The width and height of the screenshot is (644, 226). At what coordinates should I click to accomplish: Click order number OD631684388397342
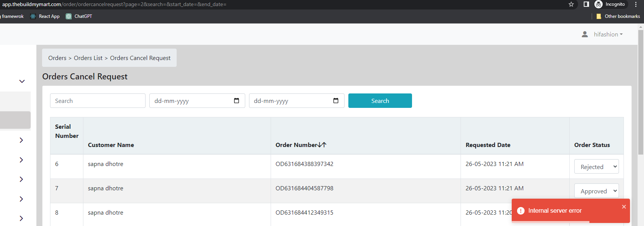[x=304, y=164]
